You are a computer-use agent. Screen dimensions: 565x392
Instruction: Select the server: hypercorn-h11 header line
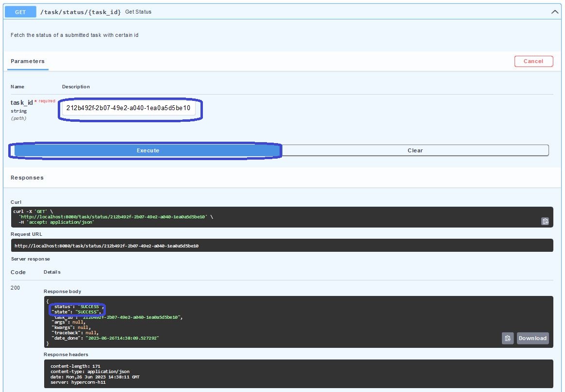78,382
